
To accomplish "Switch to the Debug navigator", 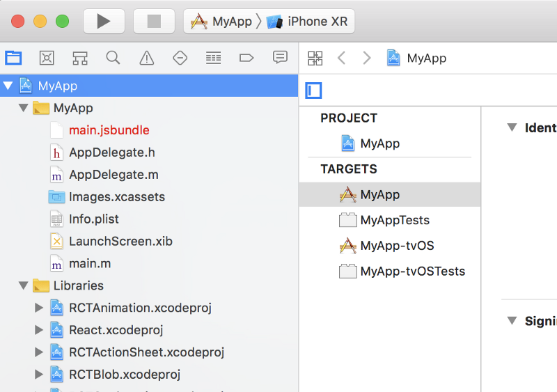I will pyautogui.click(x=213, y=58).
